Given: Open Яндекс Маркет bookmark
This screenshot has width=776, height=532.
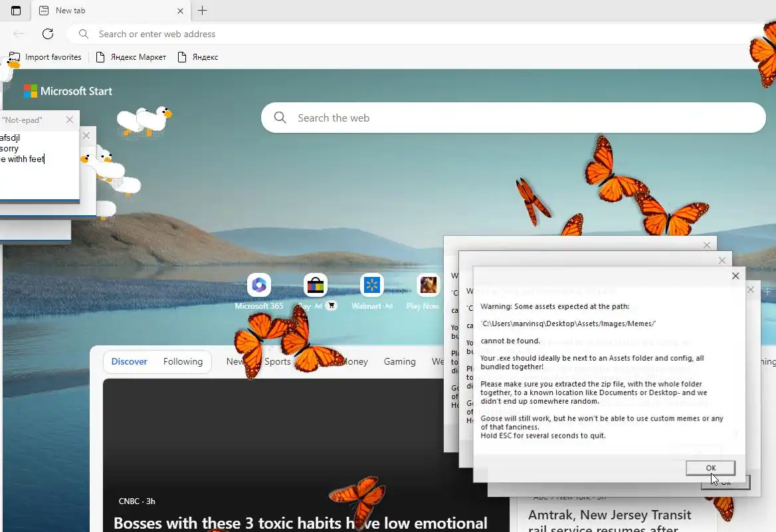Looking at the screenshot, I should 131,57.
